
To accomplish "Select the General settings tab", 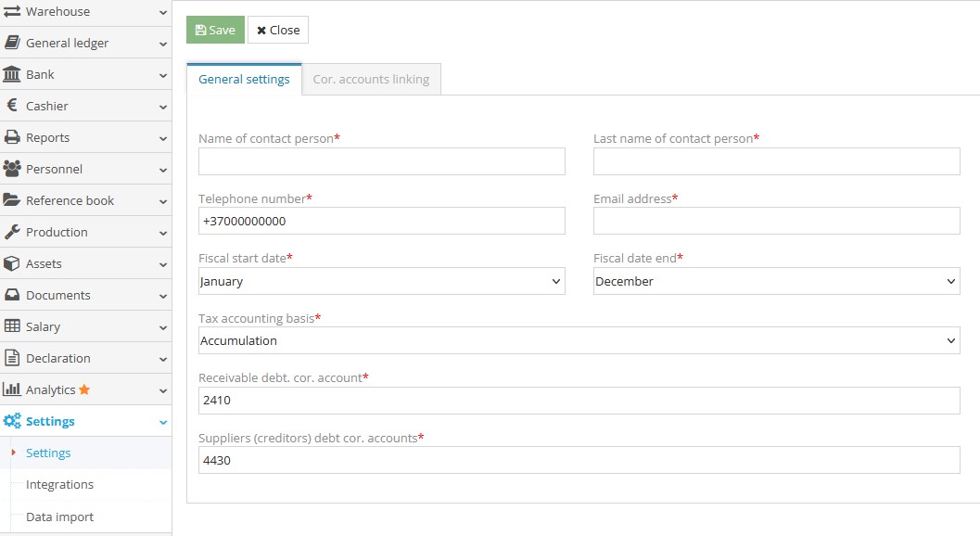I will [x=244, y=79].
